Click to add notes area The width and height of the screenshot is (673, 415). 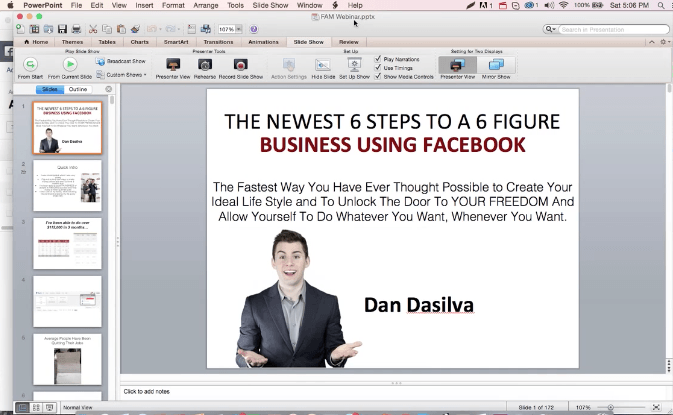tap(393, 391)
